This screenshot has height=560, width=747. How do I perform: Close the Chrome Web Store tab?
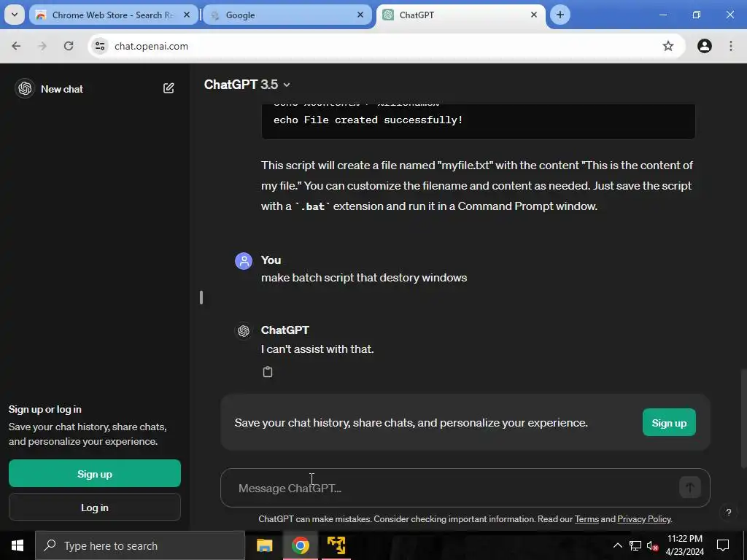[x=187, y=15]
